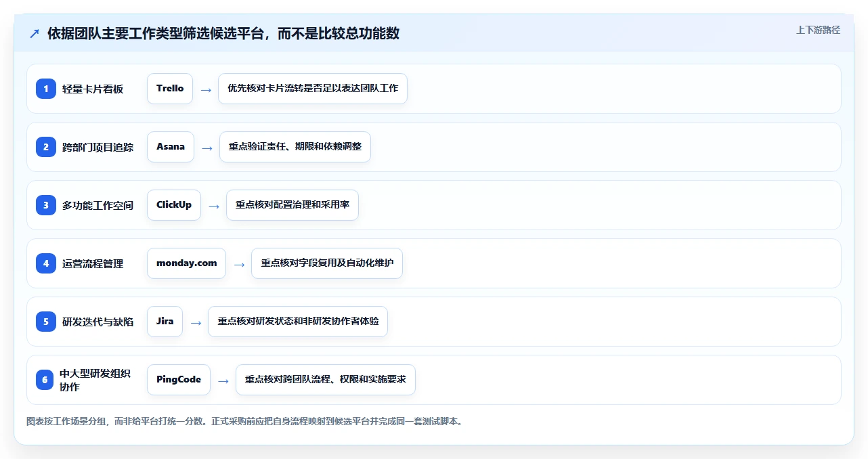Click the ClickUp platform chip
868x459 pixels.
(x=174, y=205)
